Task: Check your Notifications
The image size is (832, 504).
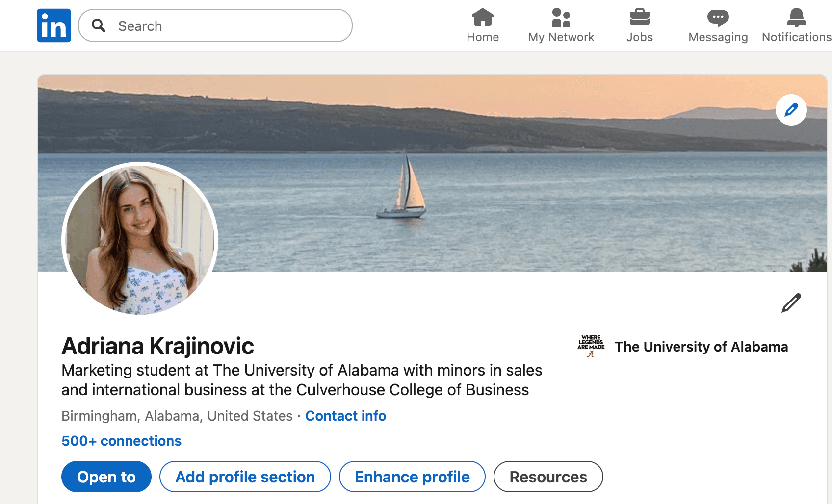Action: (x=795, y=25)
